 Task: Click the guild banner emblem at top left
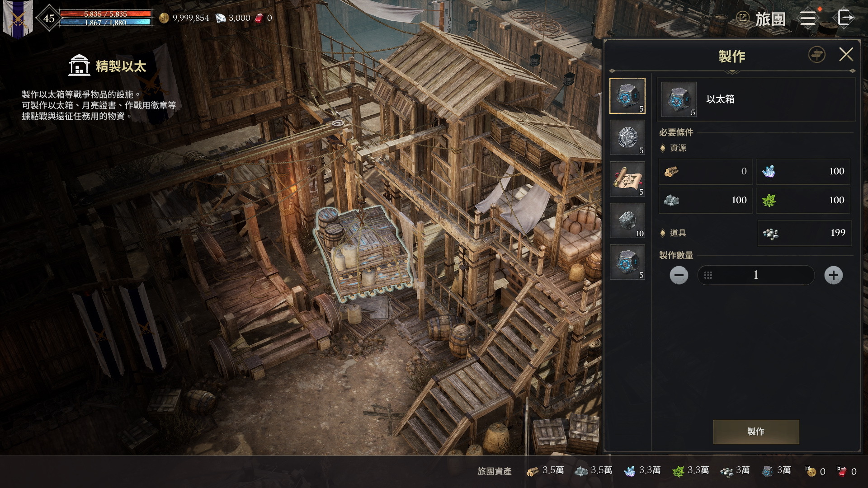pyautogui.click(x=18, y=18)
